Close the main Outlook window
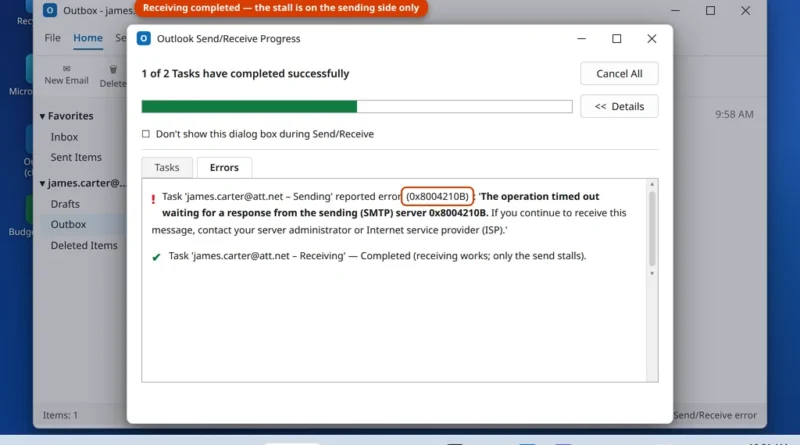 pos(745,10)
